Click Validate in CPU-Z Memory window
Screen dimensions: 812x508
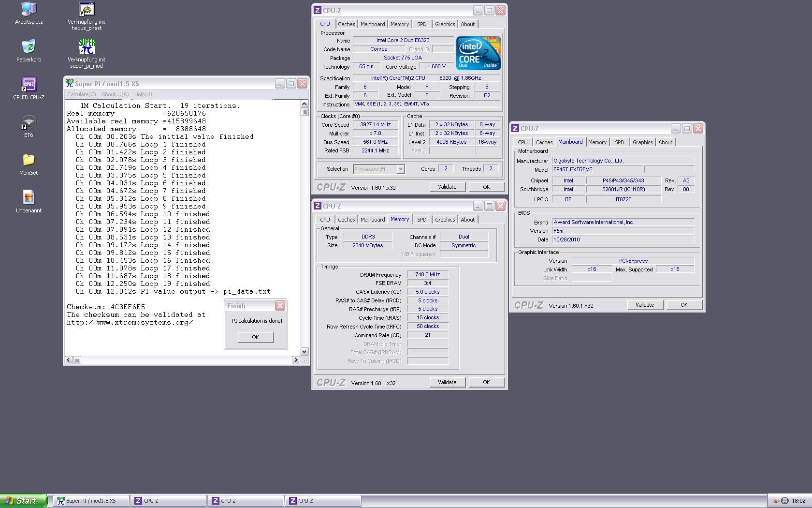click(x=447, y=382)
